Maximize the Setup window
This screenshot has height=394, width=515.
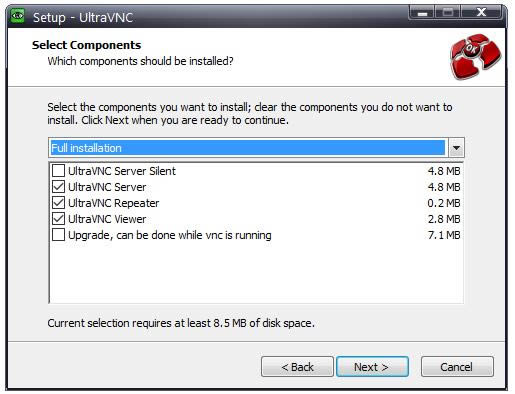(447, 13)
